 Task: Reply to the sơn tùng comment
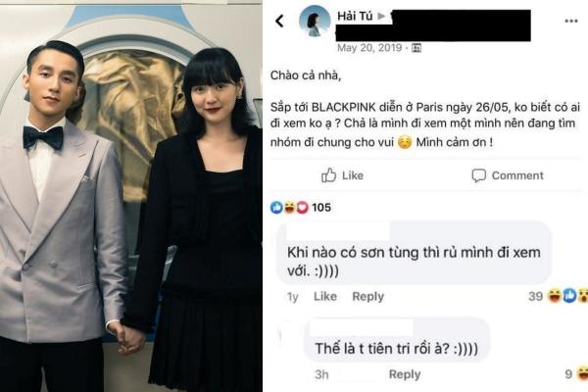point(367,296)
